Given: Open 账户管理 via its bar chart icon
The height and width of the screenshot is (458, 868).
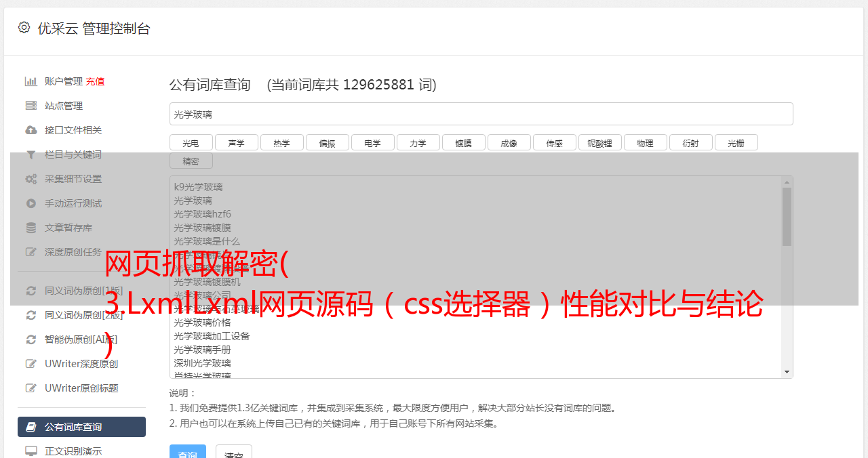Looking at the screenshot, I should (31, 81).
